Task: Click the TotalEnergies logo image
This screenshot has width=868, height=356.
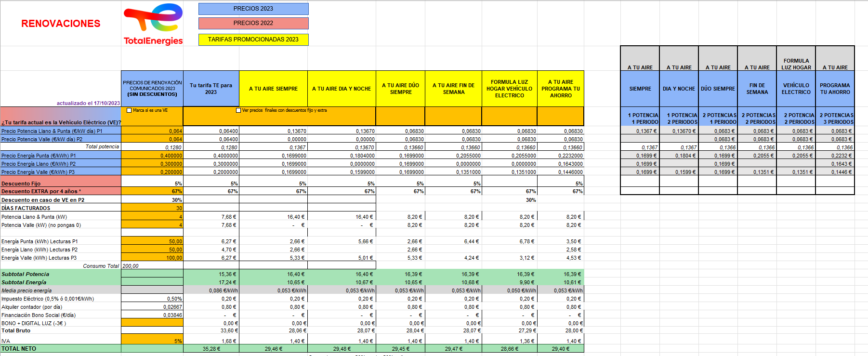Action: (x=153, y=24)
